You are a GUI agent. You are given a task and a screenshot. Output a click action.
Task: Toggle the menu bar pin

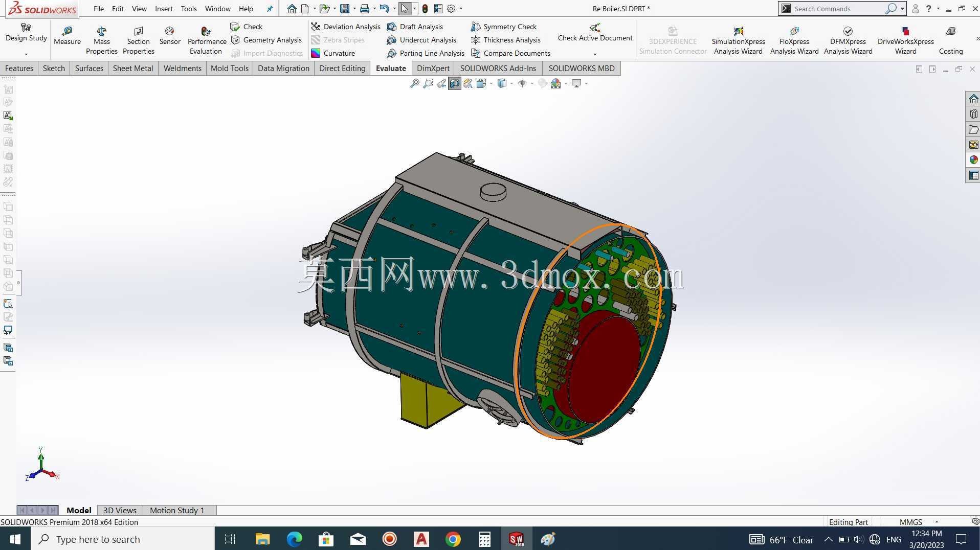tap(270, 9)
